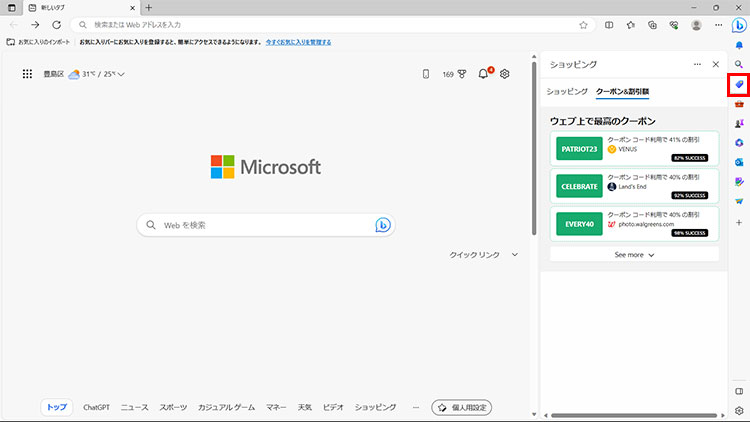The image size is (750, 422).
Task: Click the refresh page button
Action: tap(56, 25)
